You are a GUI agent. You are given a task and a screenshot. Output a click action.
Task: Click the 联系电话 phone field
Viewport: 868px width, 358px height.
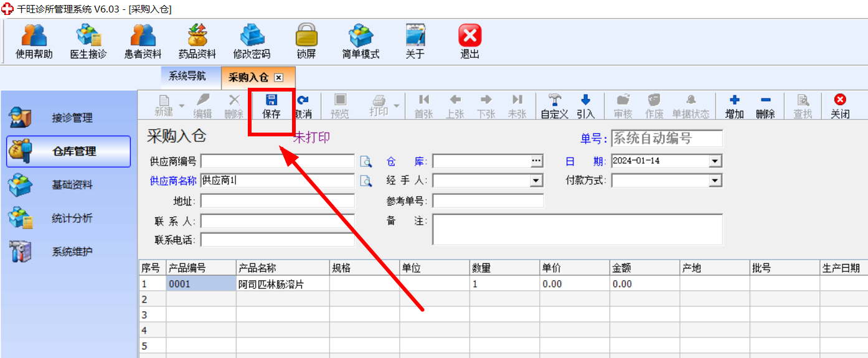click(x=277, y=240)
